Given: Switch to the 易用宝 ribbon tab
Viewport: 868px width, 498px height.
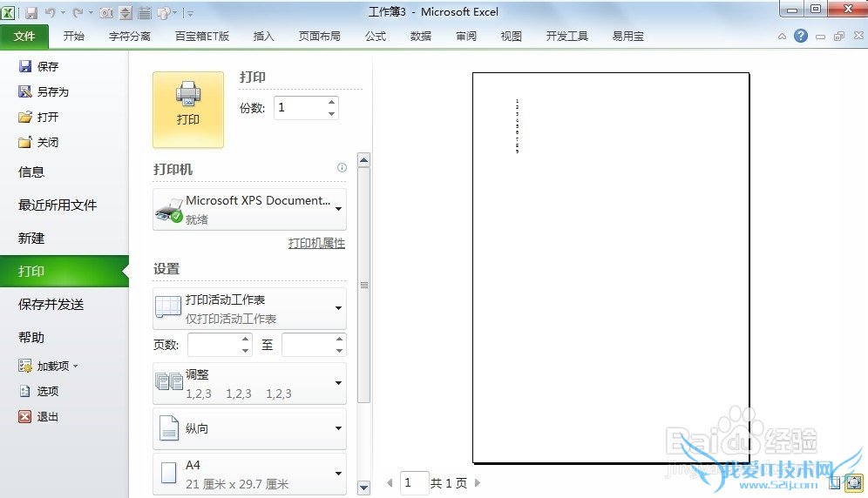Looking at the screenshot, I should [627, 37].
